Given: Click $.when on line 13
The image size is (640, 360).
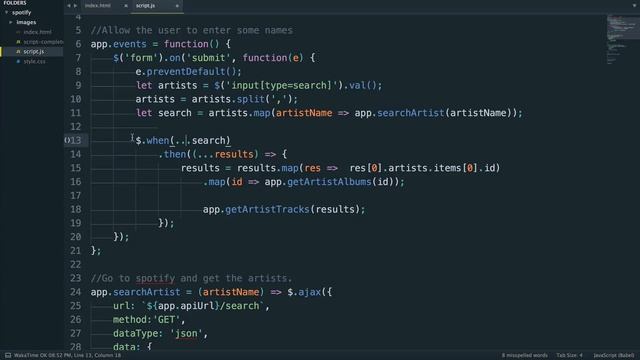Looking at the screenshot, I should [152, 141].
